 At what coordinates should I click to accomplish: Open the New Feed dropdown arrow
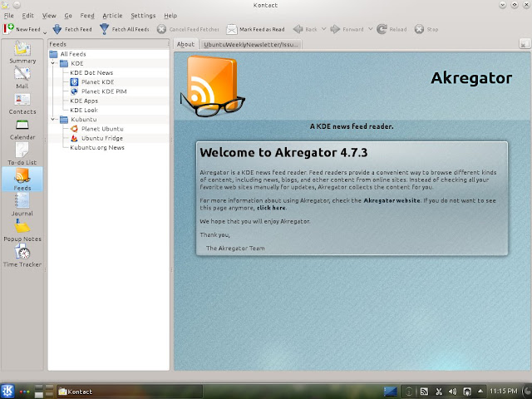tap(45, 32)
